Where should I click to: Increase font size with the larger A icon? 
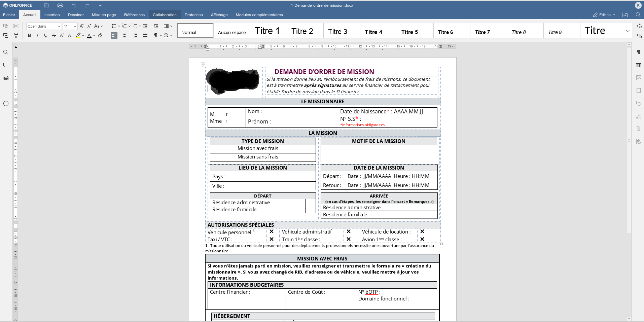81,26
